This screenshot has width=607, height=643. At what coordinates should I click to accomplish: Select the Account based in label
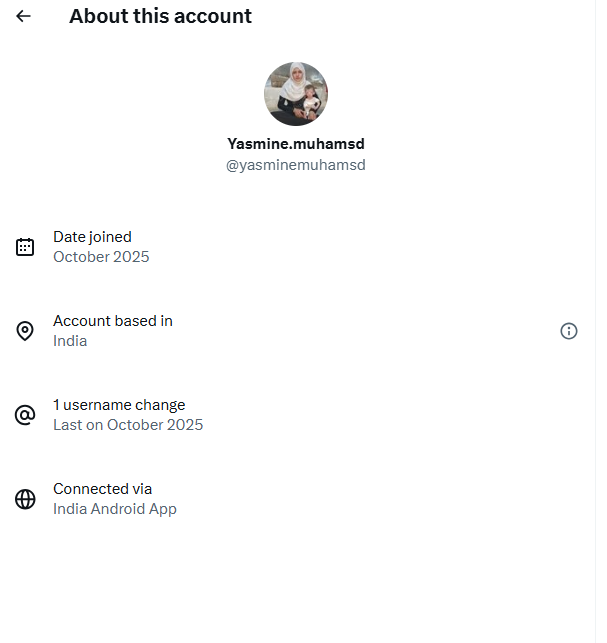(x=113, y=321)
